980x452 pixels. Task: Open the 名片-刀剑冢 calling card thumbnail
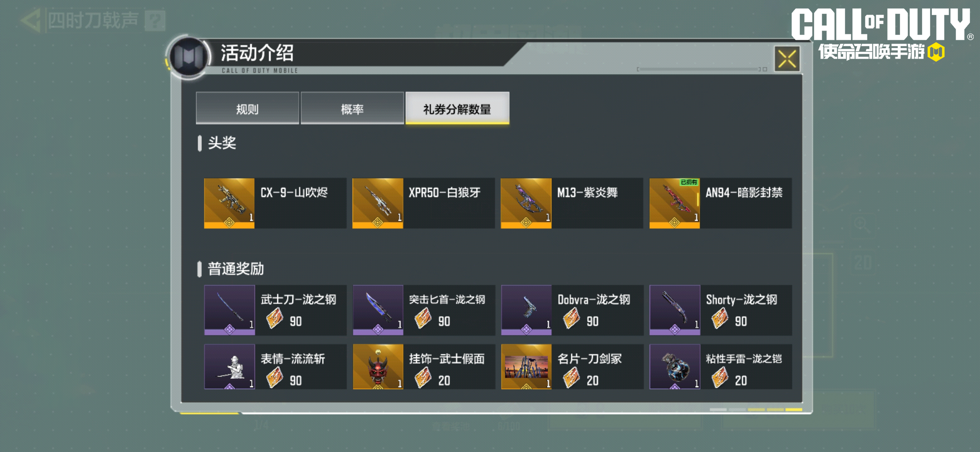tap(526, 367)
